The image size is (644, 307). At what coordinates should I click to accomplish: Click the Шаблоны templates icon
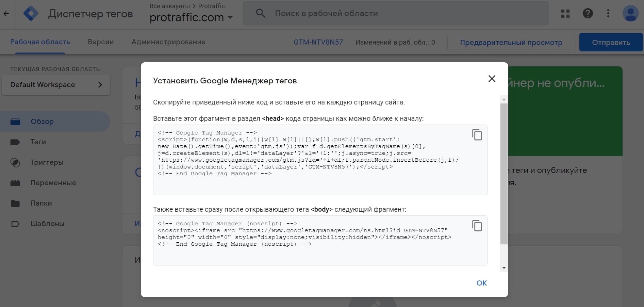(15, 224)
